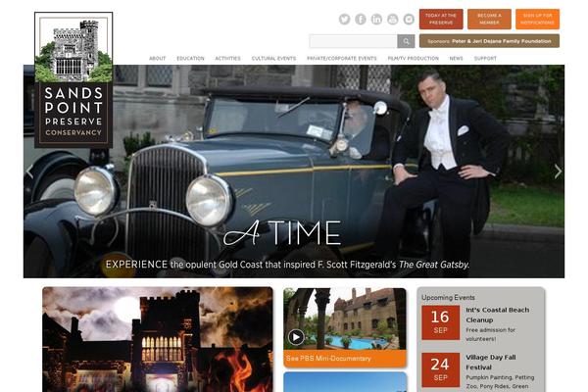Click the blue sky thumbnail card
The width and height of the screenshot is (588, 392).
click(x=345, y=382)
